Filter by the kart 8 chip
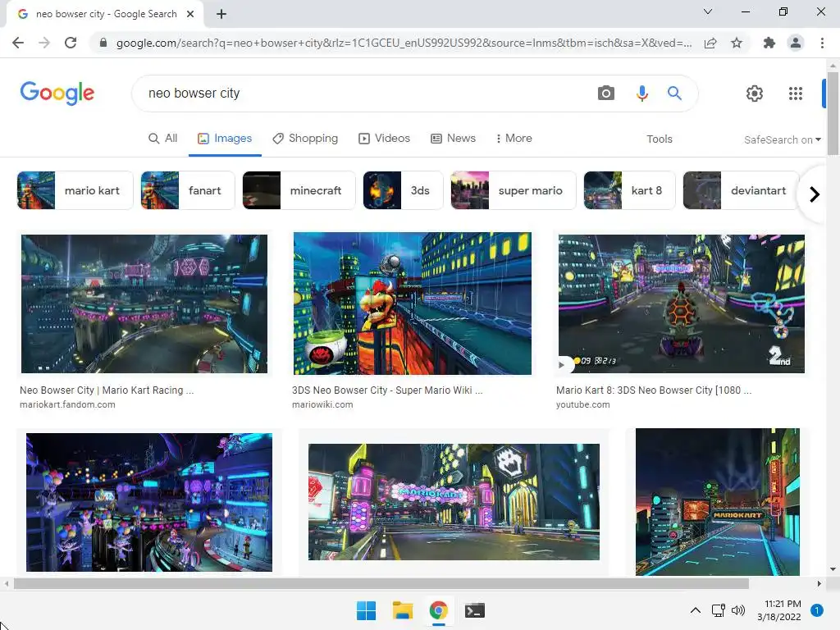The height and width of the screenshot is (630, 840). click(x=629, y=190)
